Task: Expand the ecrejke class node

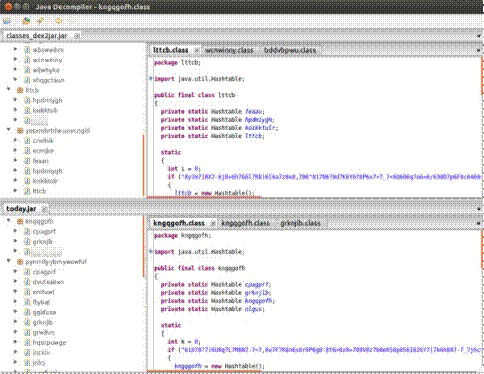Action: (15, 150)
